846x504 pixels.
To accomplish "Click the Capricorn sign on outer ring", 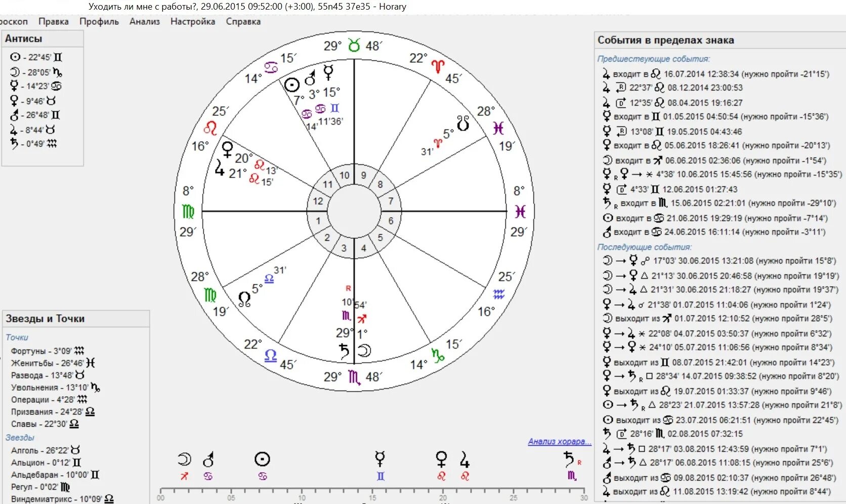I will tap(438, 355).
